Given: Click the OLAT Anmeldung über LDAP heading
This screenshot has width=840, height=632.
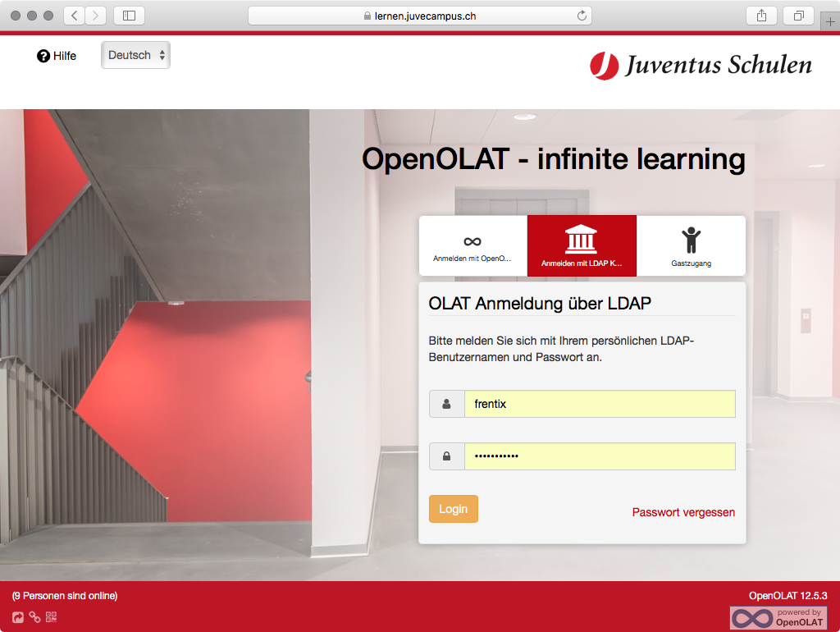Looking at the screenshot, I should click(540, 304).
